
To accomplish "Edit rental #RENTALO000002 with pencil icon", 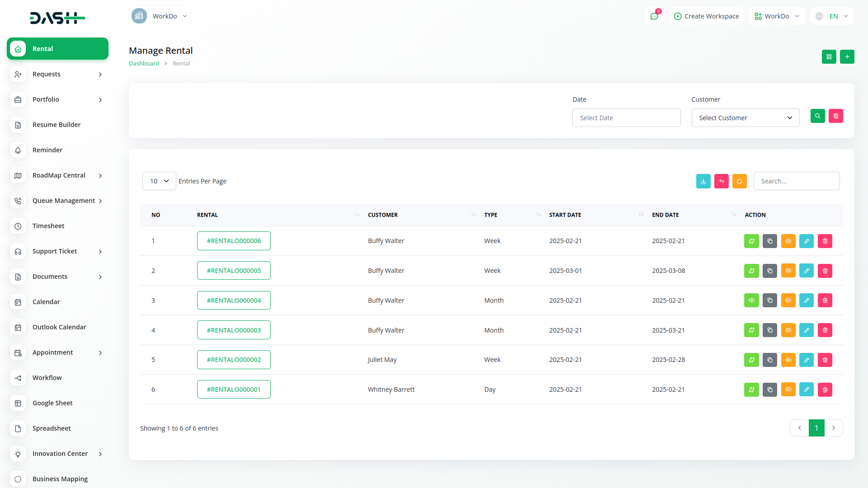I will pyautogui.click(x=806, y=360).
